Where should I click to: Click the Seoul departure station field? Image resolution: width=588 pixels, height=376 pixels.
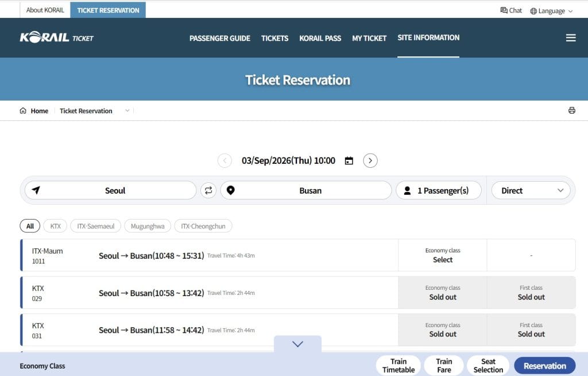tap(111, 190)
